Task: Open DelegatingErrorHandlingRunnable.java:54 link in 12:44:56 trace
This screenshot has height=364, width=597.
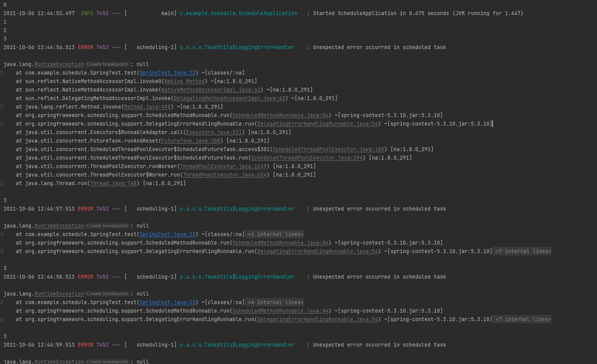Action: 318,124
